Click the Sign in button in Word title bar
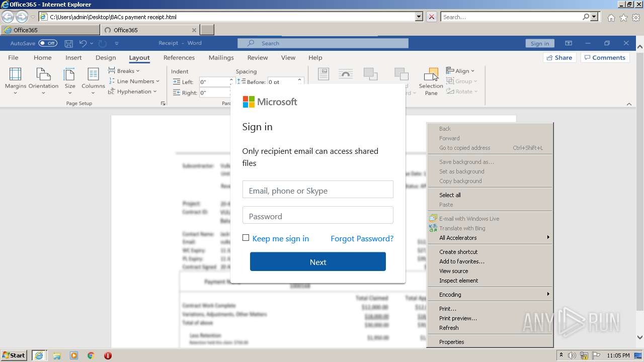The height and width of the screenshot is (362, 644). pyautogui.click(x=540, y=43)
